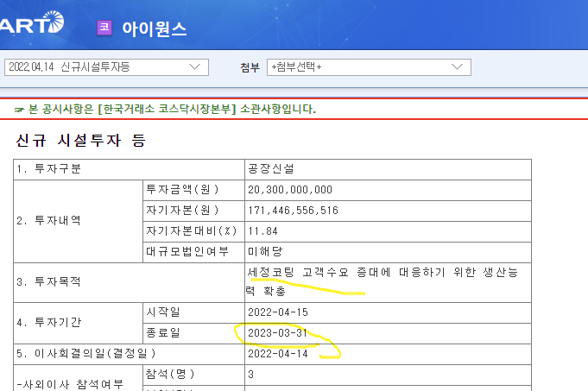The height and width of the screenshot is (391, 588).
Task: Select the 공장신설 value cell
Action: tap(389, 169)
